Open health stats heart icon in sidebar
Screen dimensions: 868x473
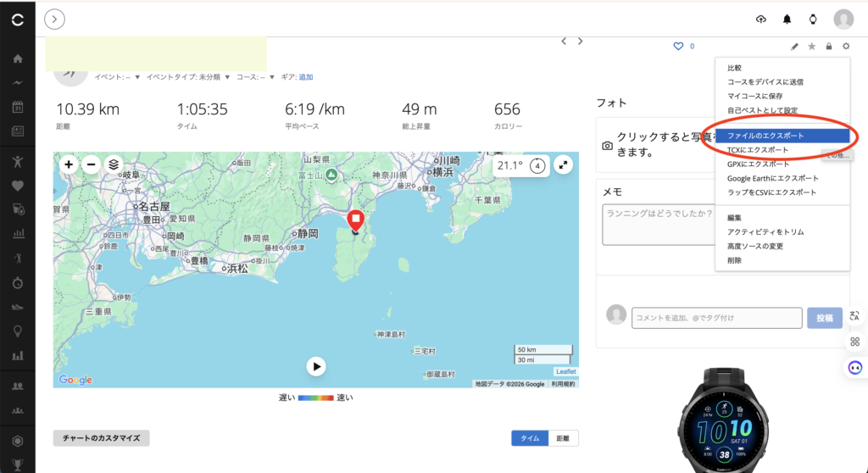[18, 186]
